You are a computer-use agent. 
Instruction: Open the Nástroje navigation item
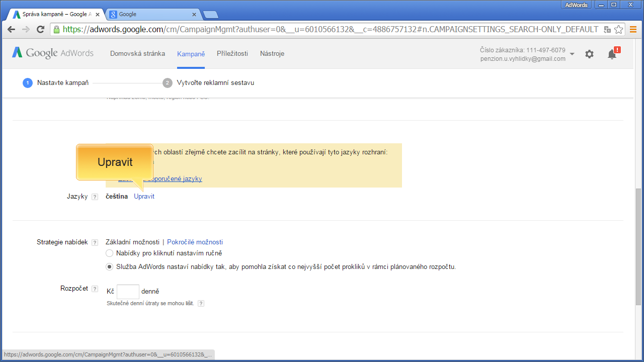272,53
